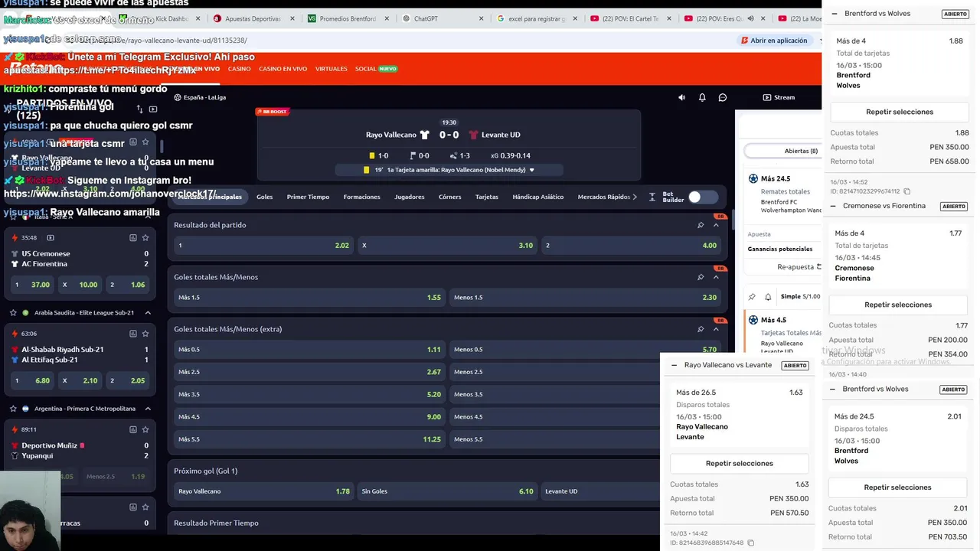Open stats icon for Al-Shabab Riyadh match
The width and height of the screenshot is (980, 551).
click(132, 334)
